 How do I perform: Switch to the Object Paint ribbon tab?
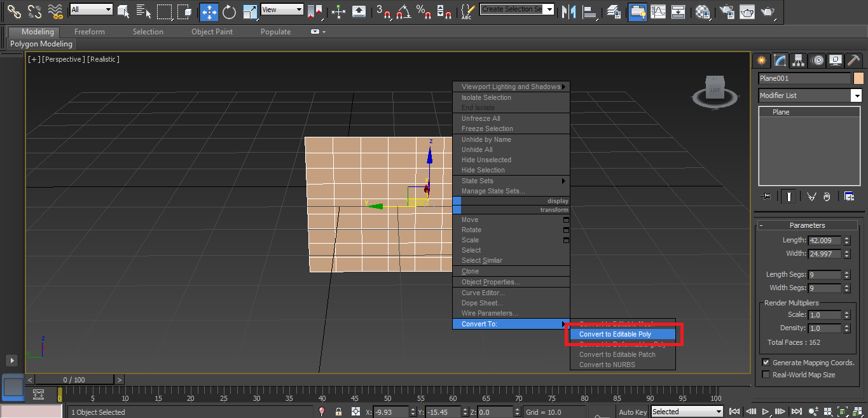tap(212, 32)
